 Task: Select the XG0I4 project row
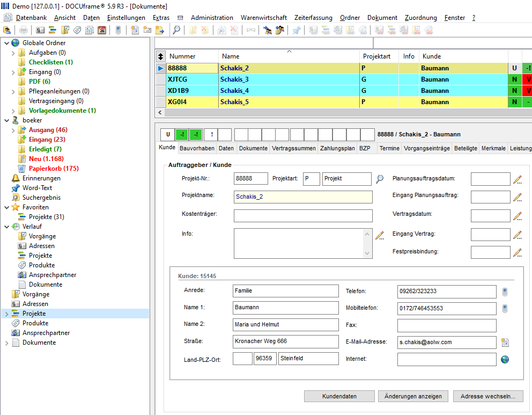[344, 102]
